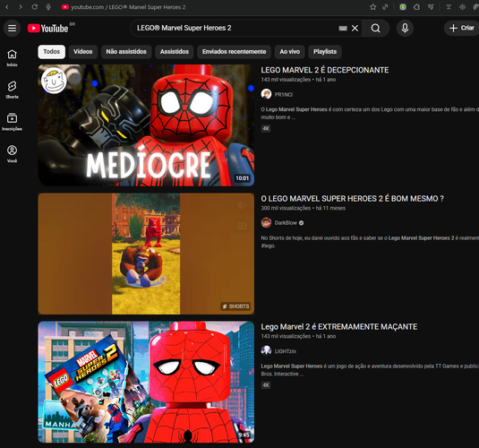The width and height of the screenshot is (479, 448).
Task: Click the Super Heroes 2 box-art thumbnail
Action: coord(146,382)
